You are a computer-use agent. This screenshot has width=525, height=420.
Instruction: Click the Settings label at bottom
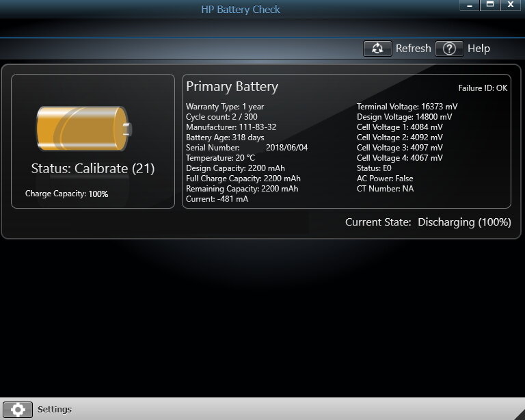point(55,409)
